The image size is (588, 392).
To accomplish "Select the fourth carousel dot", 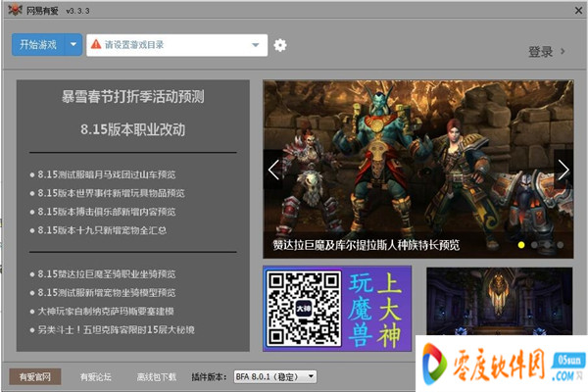I will [x=561, y=245].
